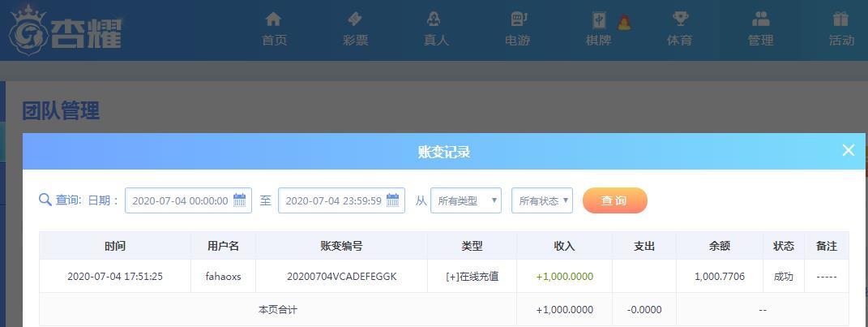Click the 用户名 column header
868x327 pixels.
223,246
